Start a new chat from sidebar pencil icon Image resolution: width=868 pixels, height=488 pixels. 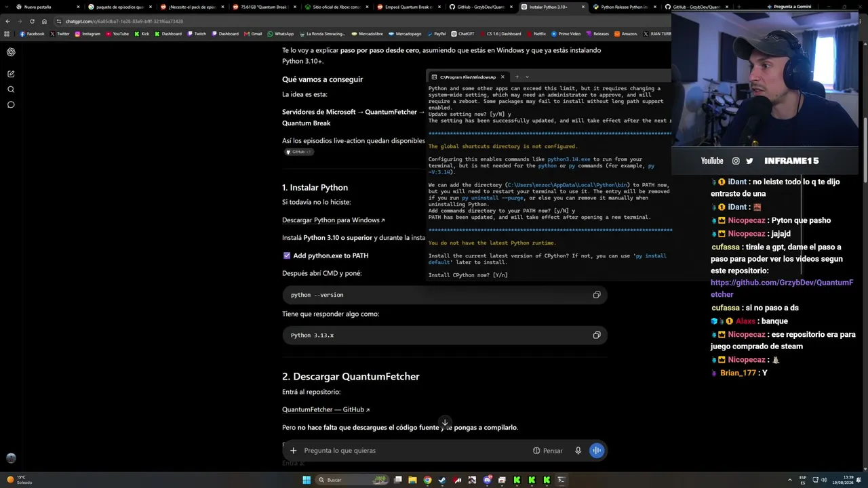point(11,74)
